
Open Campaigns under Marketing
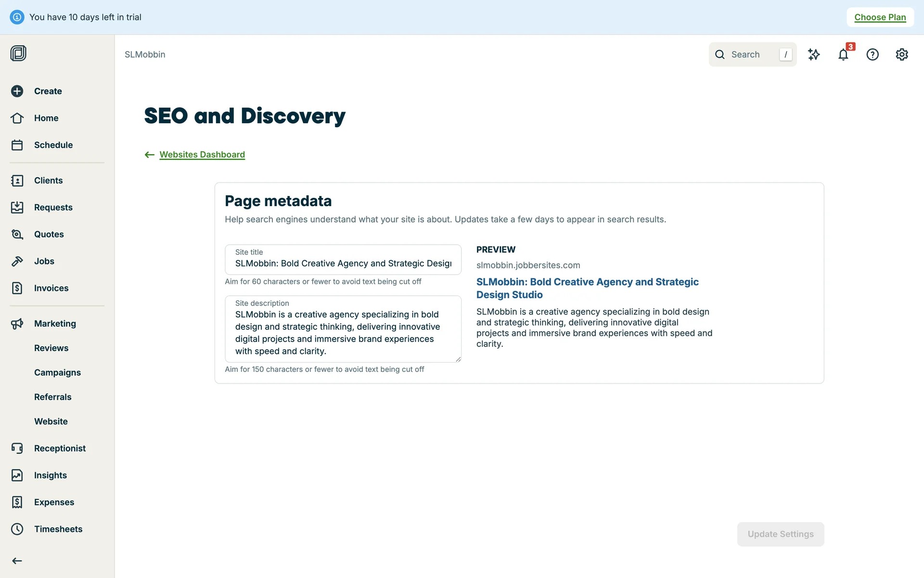click(x=57, y=372)
